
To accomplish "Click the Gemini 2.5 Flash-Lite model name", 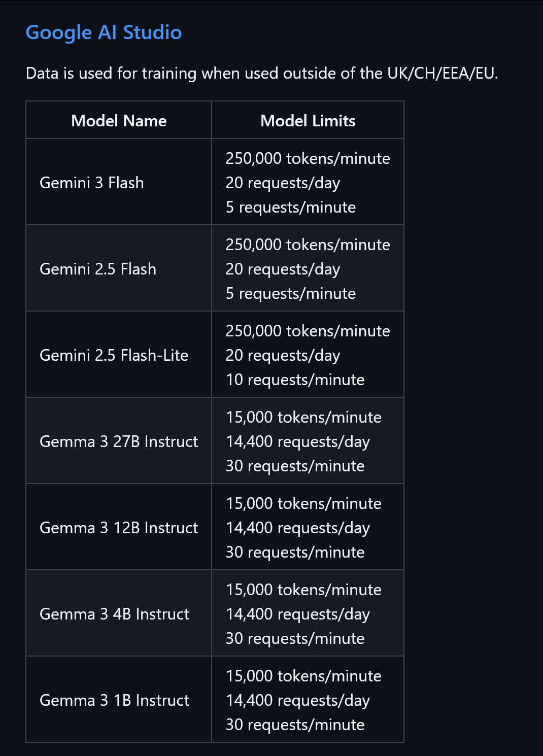I will 114,355.
